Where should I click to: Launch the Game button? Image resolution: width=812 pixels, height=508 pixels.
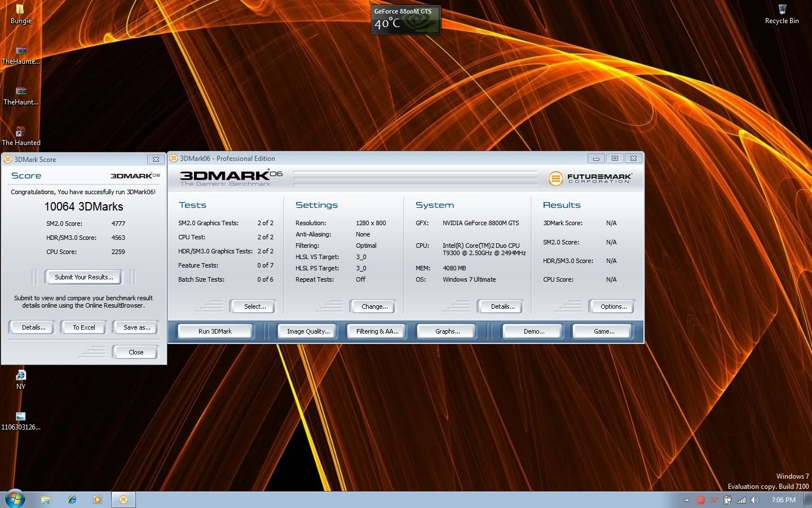pyautogui.click(x=604, y=331)
